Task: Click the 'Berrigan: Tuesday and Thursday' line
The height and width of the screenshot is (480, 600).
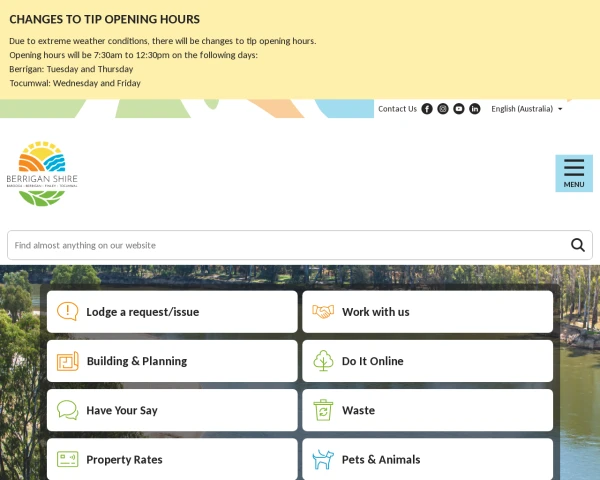Action: tap(71, 69)
